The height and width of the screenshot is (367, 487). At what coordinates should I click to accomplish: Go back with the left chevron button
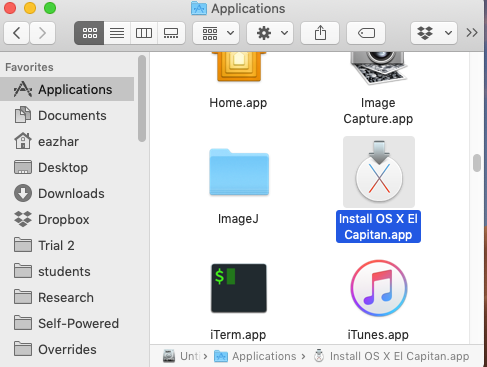tap(17, 33)
